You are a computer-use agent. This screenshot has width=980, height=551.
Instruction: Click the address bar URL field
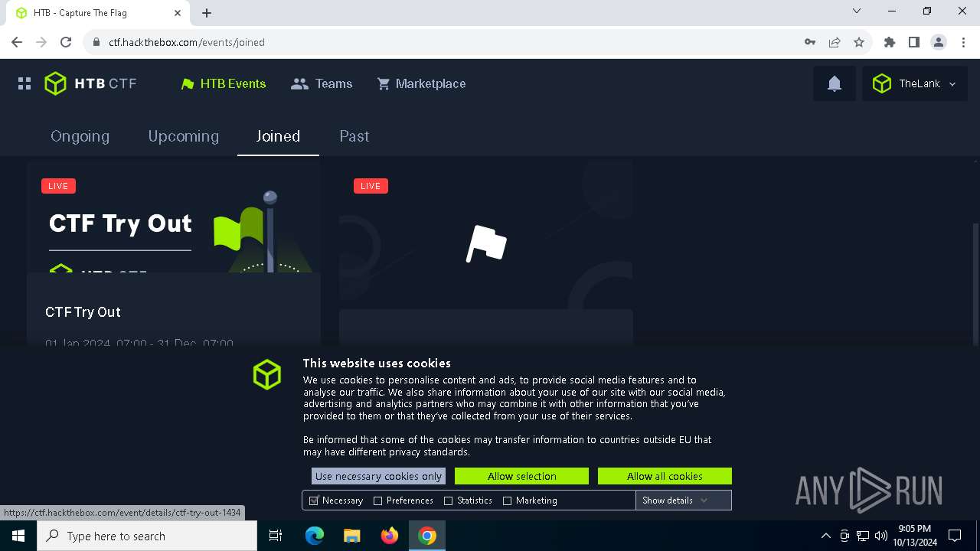point(444,42)
